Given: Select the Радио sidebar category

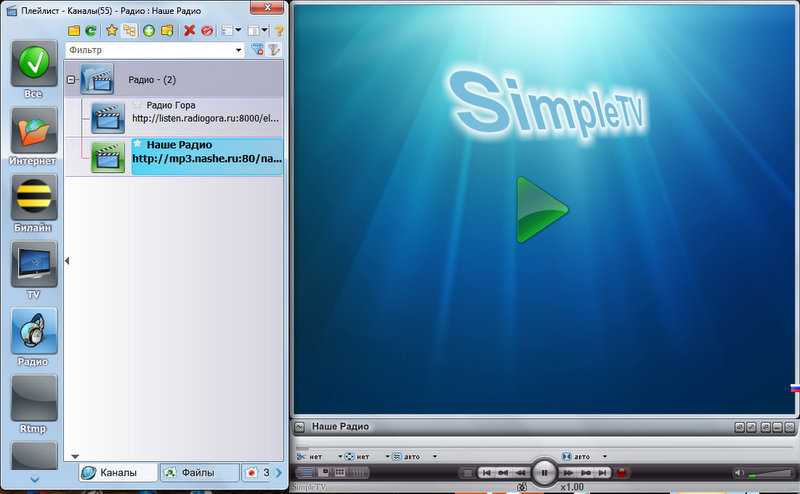Looking at the screenshot, I should click(x=34, y=337).
